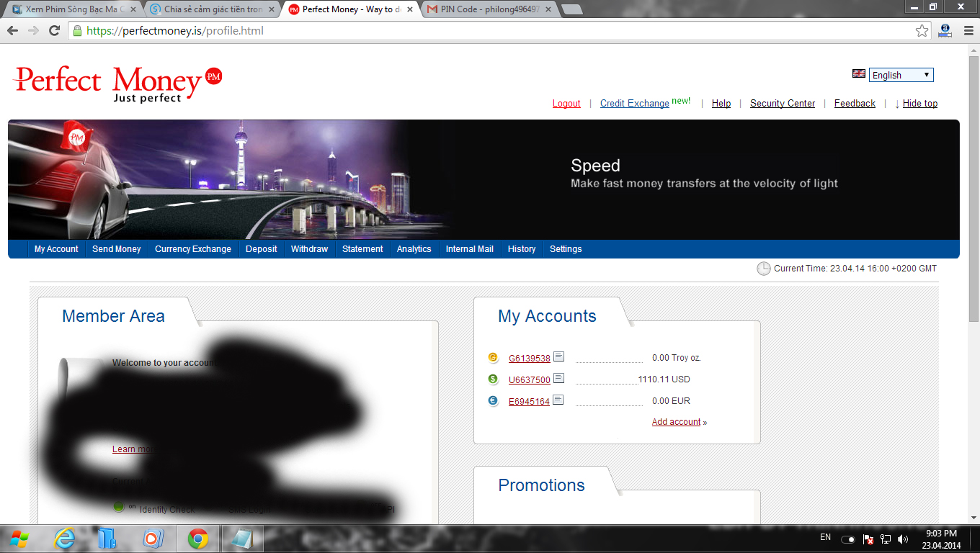Screen dimensions: 980x553
Task: Click the Action Center flag icon
Action: tap(868, 539)
